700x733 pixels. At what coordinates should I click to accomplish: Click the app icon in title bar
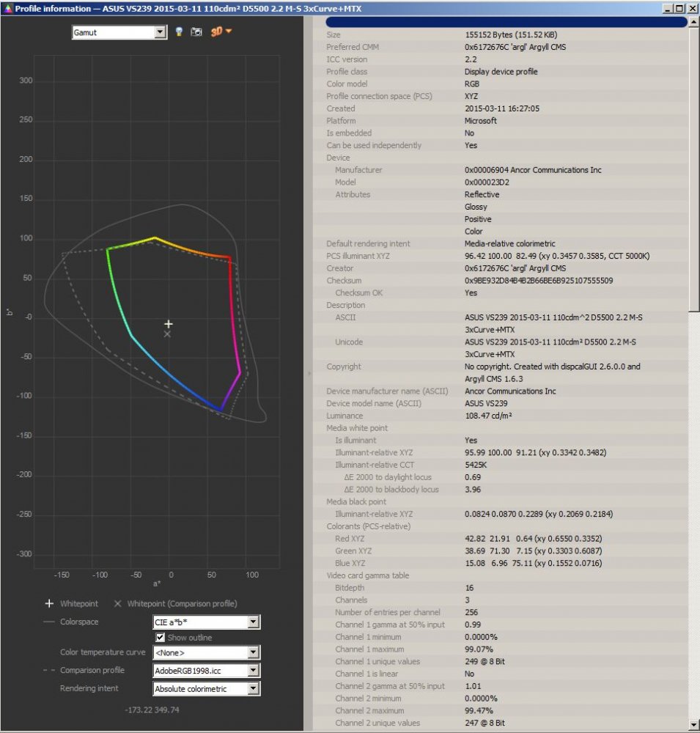pos(7,8)
